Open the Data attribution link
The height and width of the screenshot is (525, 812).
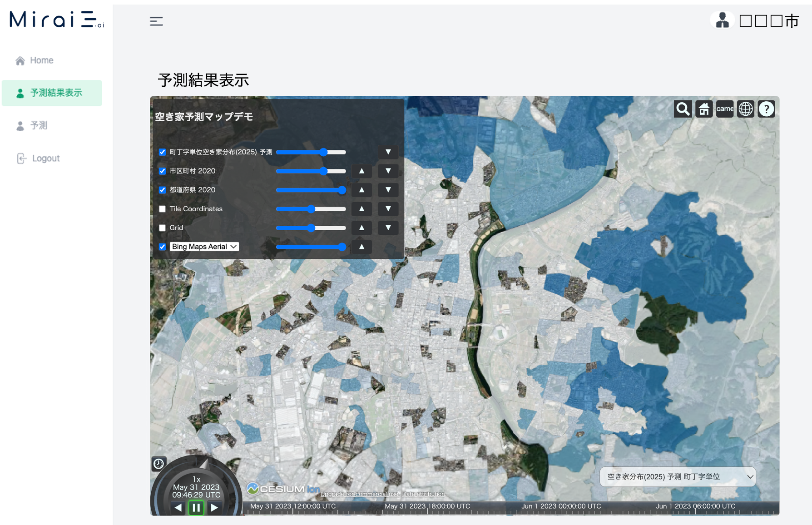pyautogui.click(x=424, y=494)
